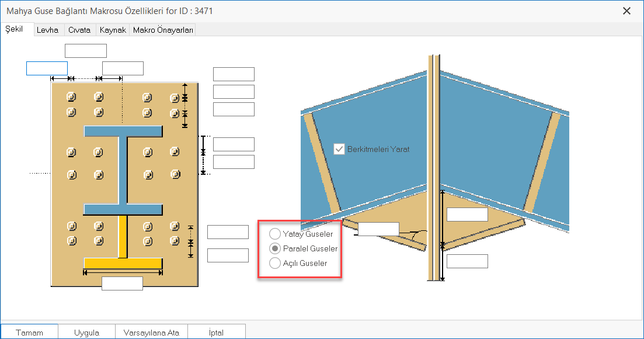This screenshot has height=339, width=644.
Task: Click the topmost input field above the plate drawing
Action: [86, 51]
